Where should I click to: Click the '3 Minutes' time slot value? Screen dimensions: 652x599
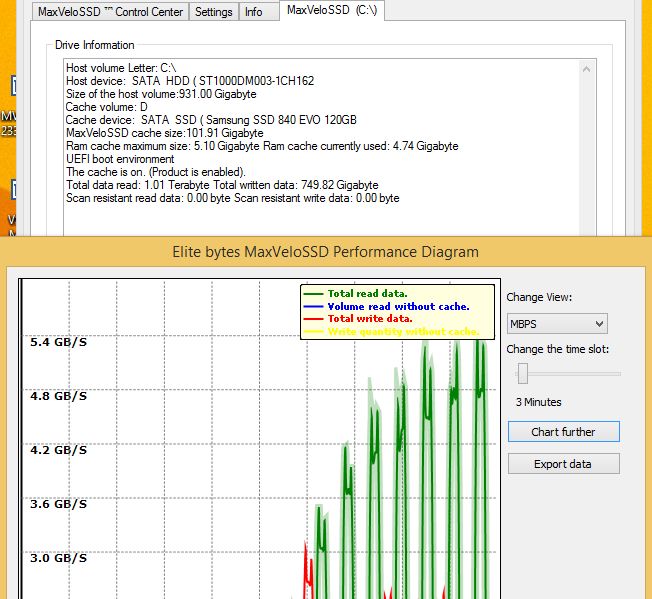pyautogui.click(x=538, y=402)
